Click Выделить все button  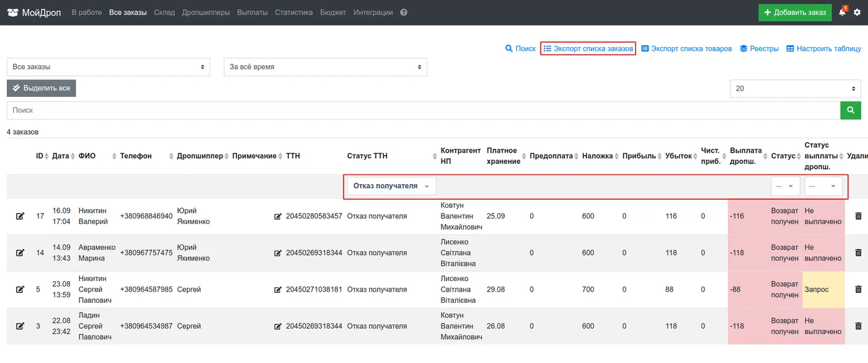click(x=42, y=88)
